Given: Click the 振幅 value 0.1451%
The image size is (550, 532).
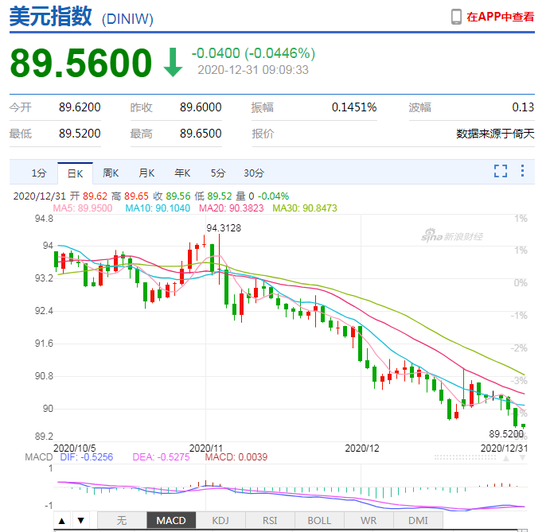Looking at the screenshot, I should pyautogui.click(x=354, y=107).
